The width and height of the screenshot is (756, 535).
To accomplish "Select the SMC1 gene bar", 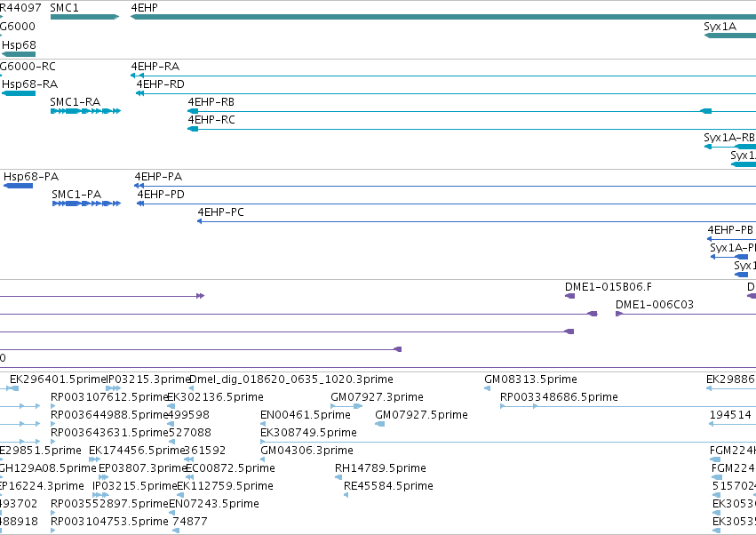I will pyautogui.click(x=84, y=17).
